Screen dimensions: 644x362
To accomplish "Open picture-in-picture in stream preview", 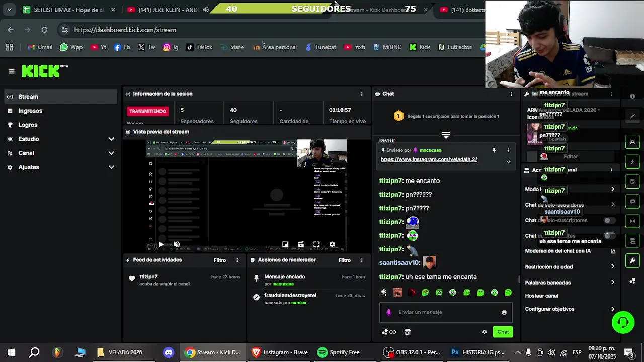I will point(285,244).
